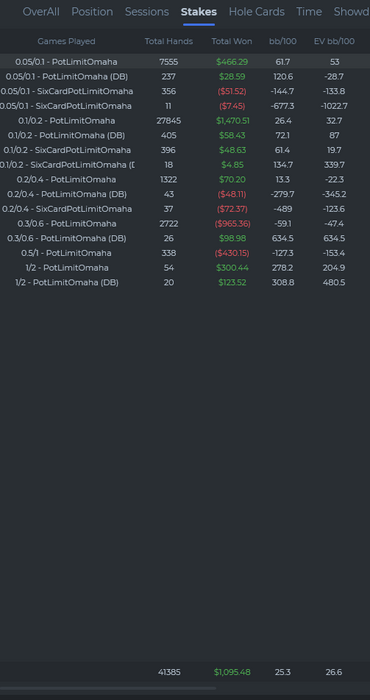Click the 25.3 overall bb/100 summary
Screen dimensions: 370x700
(283, 672)
